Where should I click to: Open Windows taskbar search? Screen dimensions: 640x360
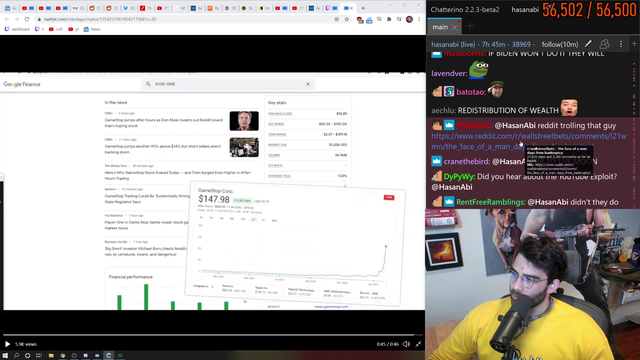click(16, 356)
